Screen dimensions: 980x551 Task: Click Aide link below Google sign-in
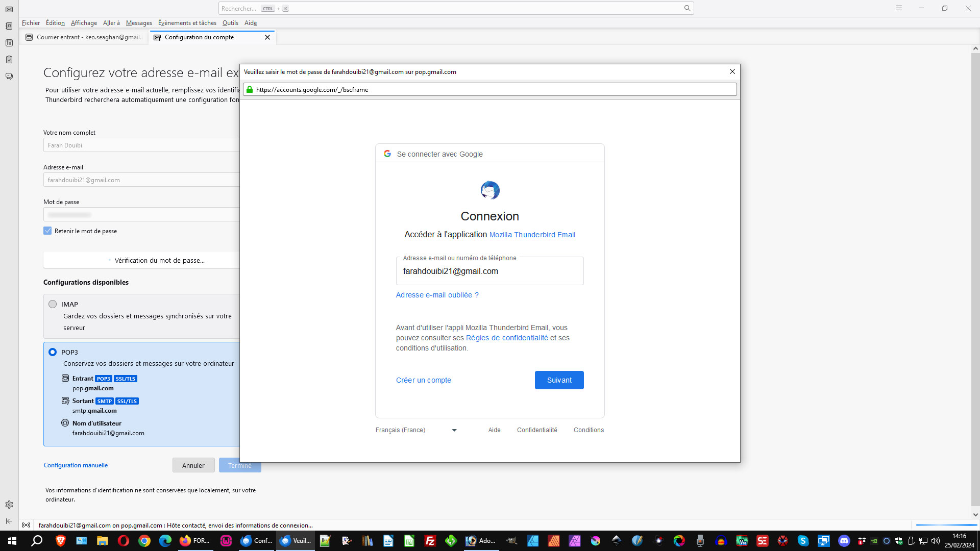coord(494,430)
